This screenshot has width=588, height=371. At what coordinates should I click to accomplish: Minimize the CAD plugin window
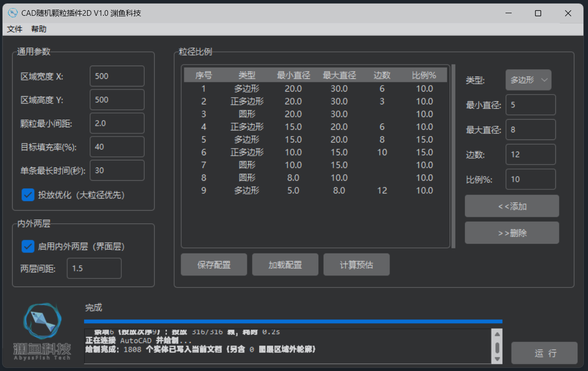pos(509,13)
